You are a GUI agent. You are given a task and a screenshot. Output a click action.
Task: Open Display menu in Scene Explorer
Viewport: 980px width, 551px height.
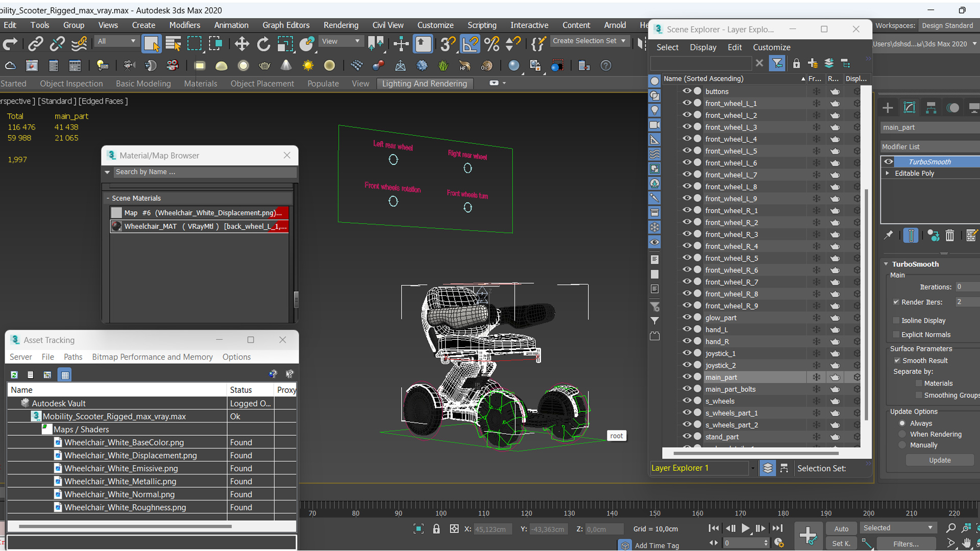pyautogui.click(x=703, y=47)
